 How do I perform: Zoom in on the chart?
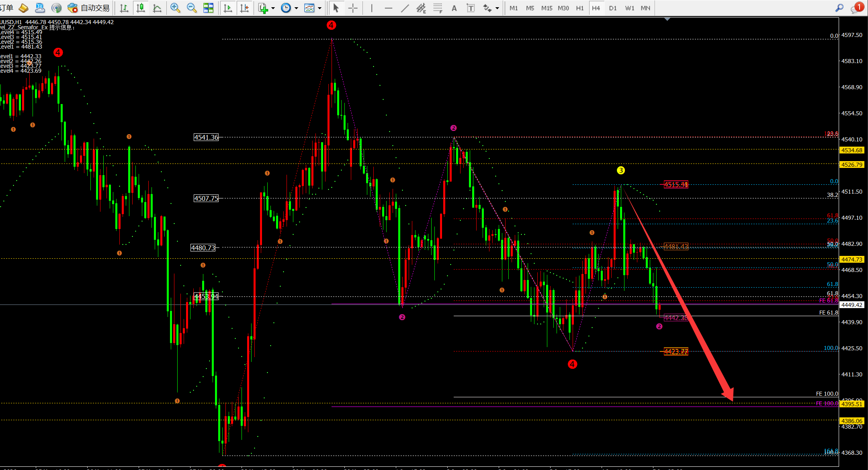175,8
